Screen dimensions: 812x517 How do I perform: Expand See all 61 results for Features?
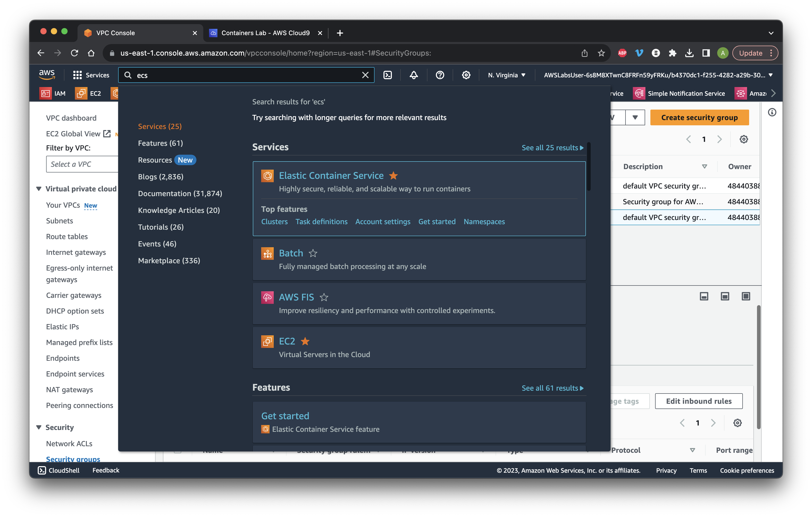click(552, 388)
